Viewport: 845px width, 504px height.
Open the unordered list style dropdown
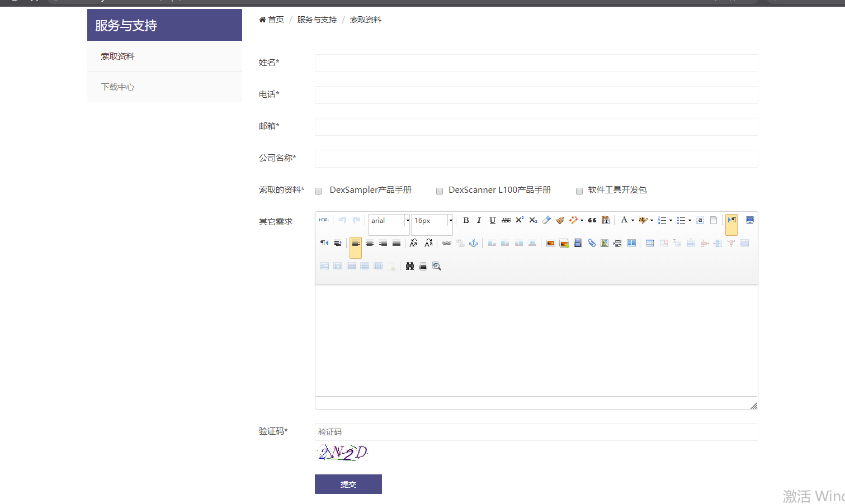[x=690, y=221]
